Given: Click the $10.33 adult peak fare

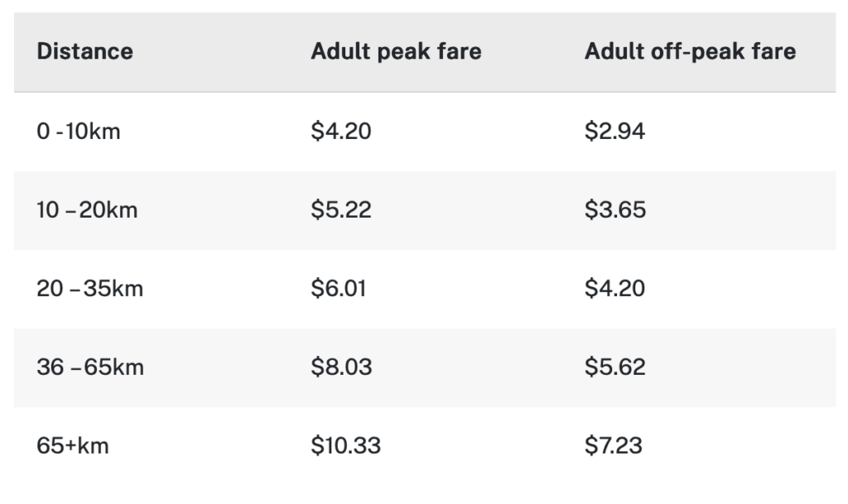Looking at the screenshot, I should click(x=346, y=446).
